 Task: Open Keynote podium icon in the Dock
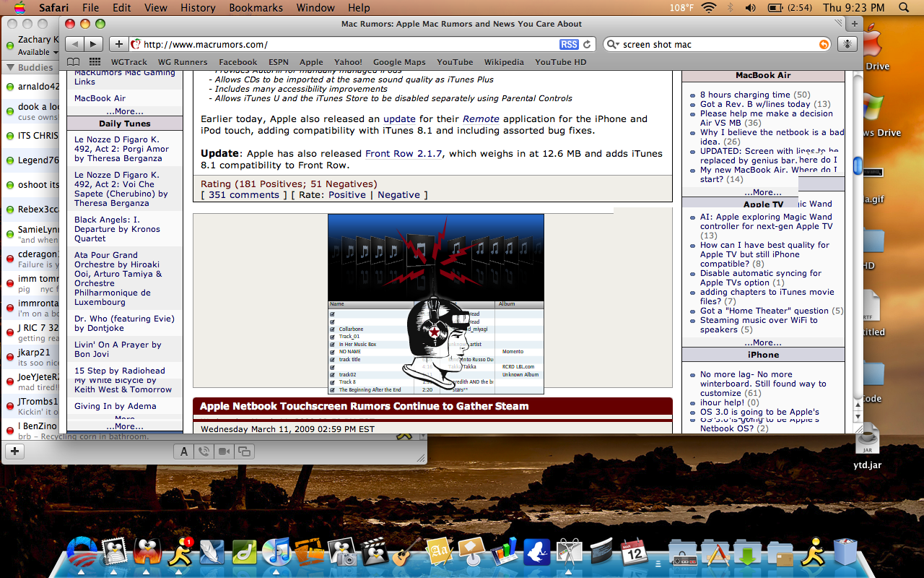point(471,552)
